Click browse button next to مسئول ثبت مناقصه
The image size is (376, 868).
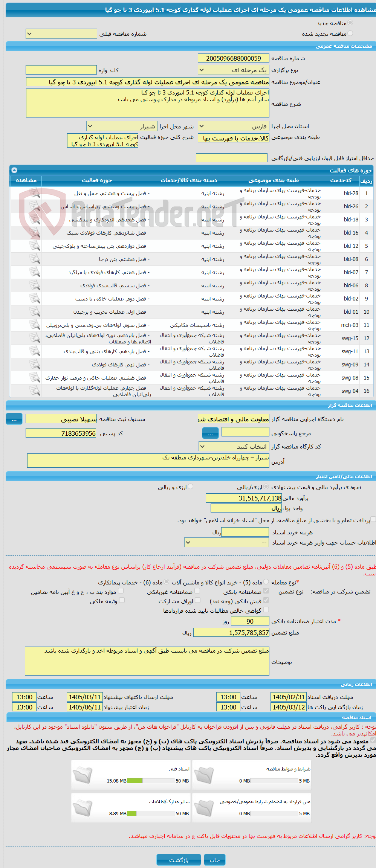pos(14,419)
